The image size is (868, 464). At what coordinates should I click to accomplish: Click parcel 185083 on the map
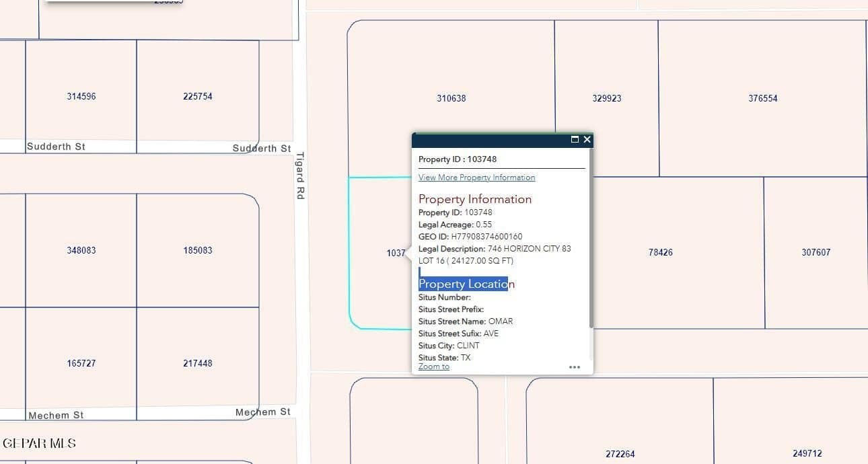pos(197,250)
